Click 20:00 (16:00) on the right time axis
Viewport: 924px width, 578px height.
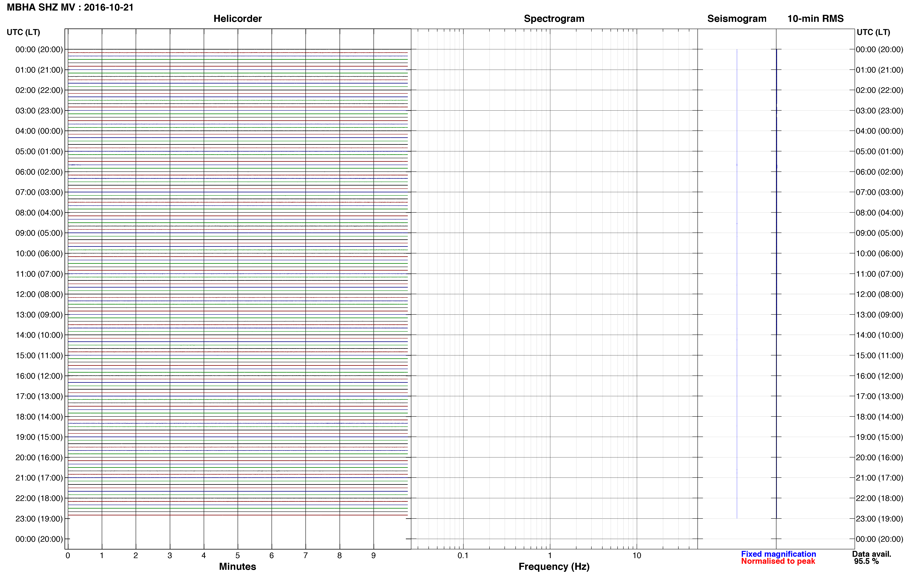pyautogui.click(x=879, y=458)
